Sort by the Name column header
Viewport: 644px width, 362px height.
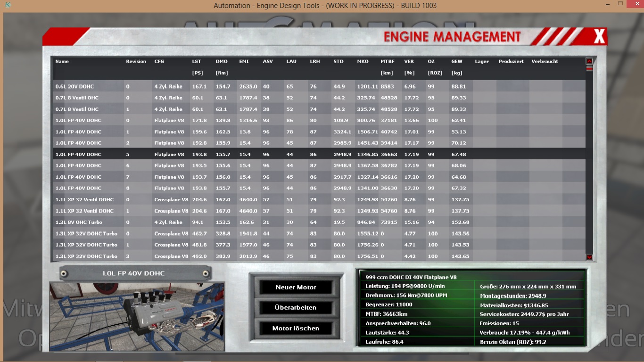(x=62, y=61)
